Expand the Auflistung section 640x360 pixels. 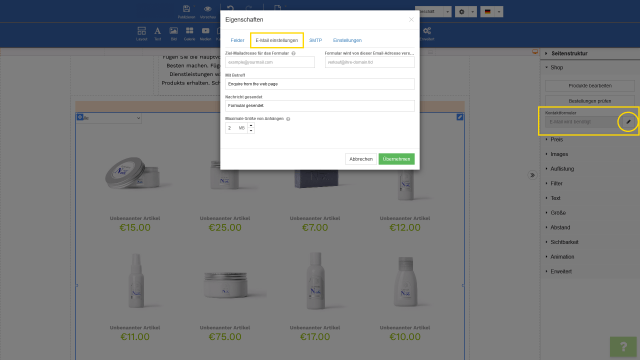point(562,169)
